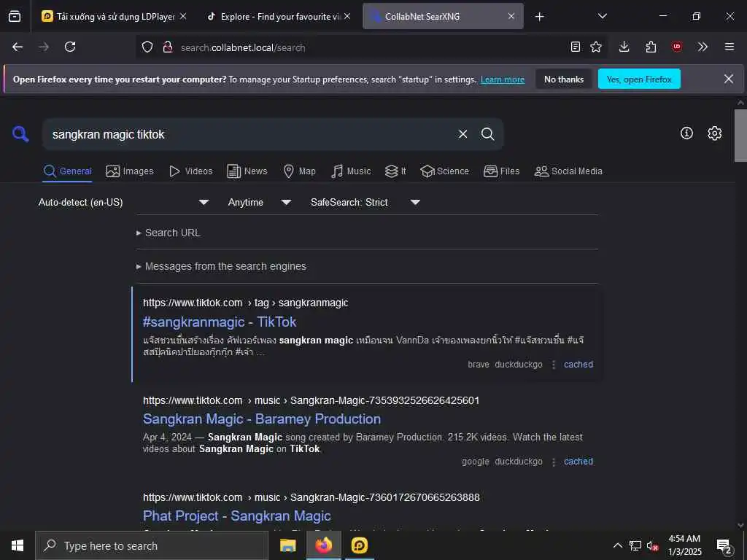Screen dimensions: 747x560
Task: Click SearXNG magnifier logo
Action: [20, 134]
